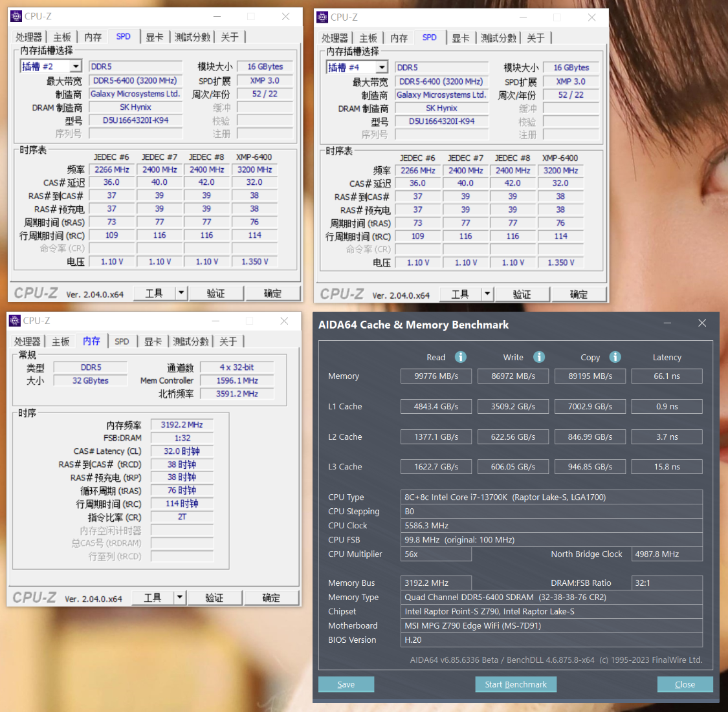The height and width of the screenshot is (712, 728).
Task: Switch to 主板 tab in slot #4 window
Action: coord(368,38)
